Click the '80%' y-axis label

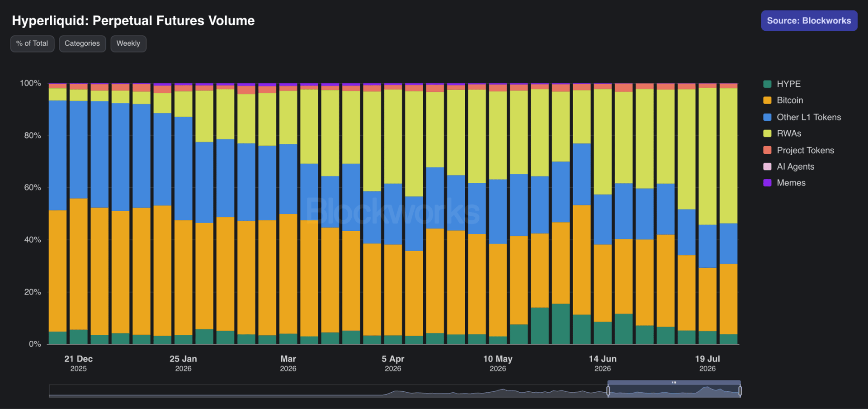[33, 135]
